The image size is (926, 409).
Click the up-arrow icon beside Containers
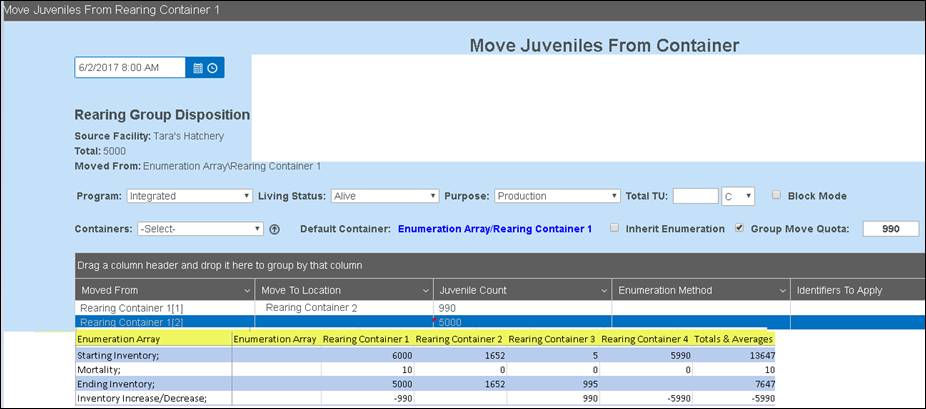(275, 229)
